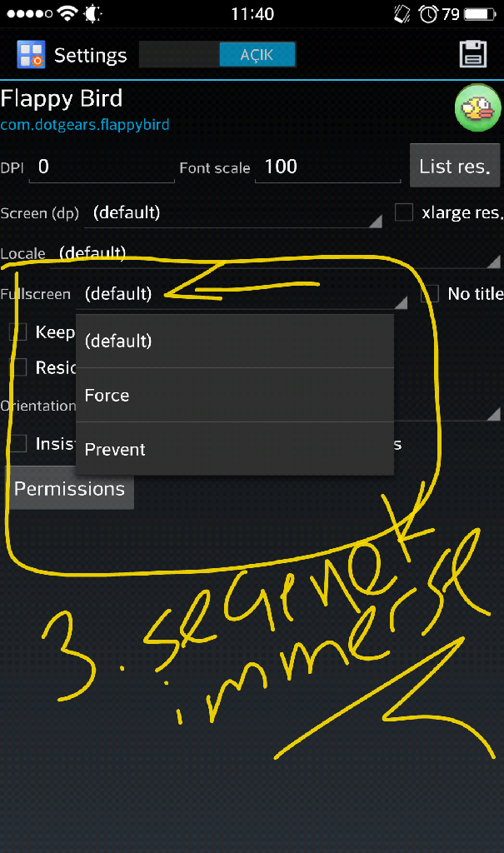
Task: Tap the save floppy disk icon
Action: 473,54
